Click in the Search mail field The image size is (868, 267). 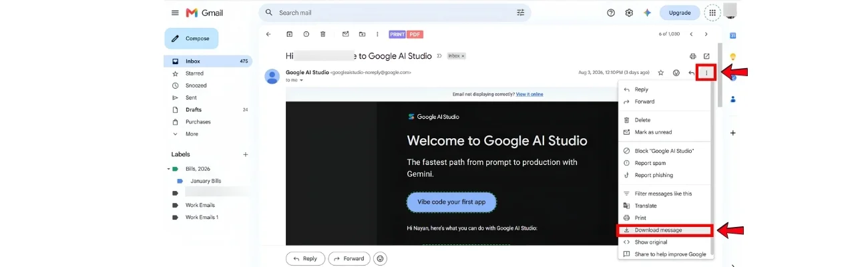[x=394, y=13]
